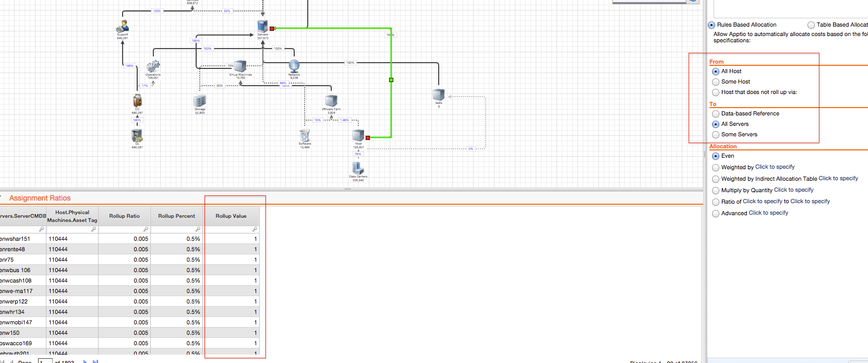The height and width of the screenshot is (363, 868).
Task: Select the All Servers option
Action: [x=716, y=124]
